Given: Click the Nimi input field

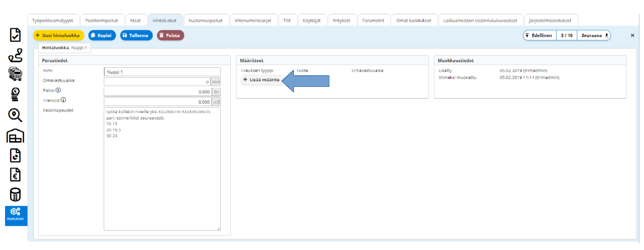Looking at the screenshot, I should 162,72.
